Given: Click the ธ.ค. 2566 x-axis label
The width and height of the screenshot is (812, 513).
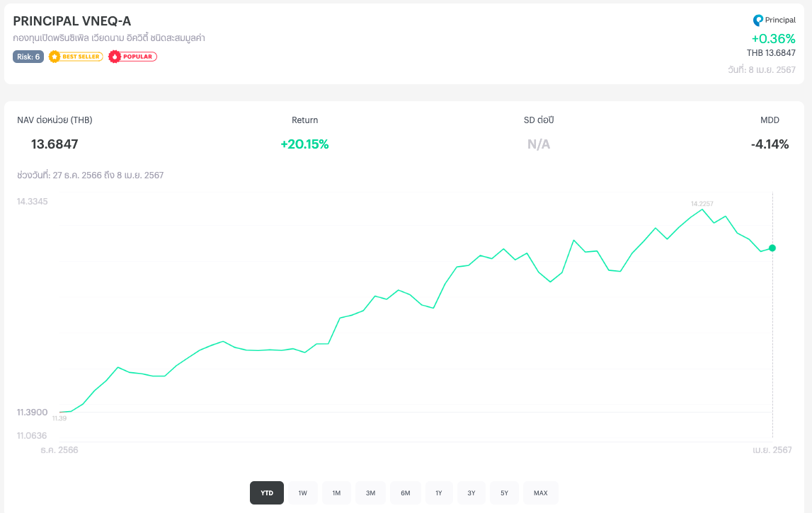Looking at the screenshot, I should pos(59,450).
